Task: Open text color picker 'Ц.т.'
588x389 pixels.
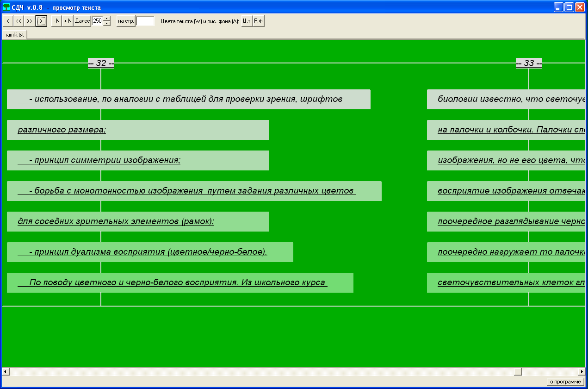Action: tap(247, 21)
